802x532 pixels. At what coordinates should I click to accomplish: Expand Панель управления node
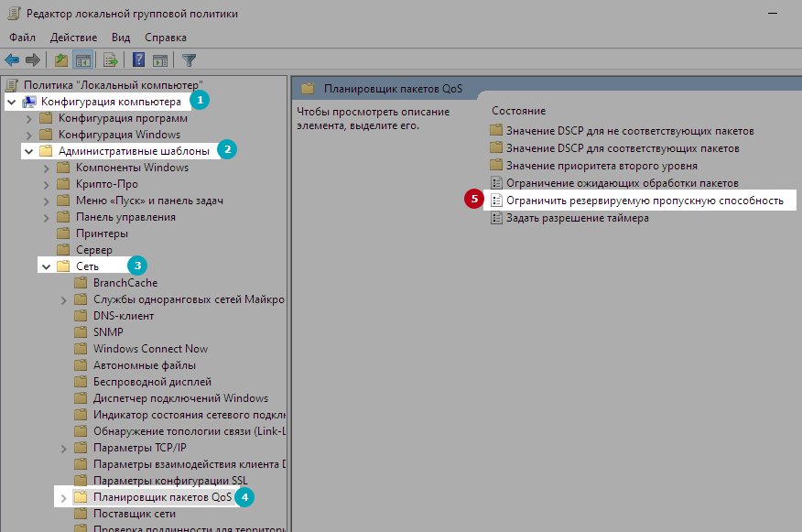46,217
